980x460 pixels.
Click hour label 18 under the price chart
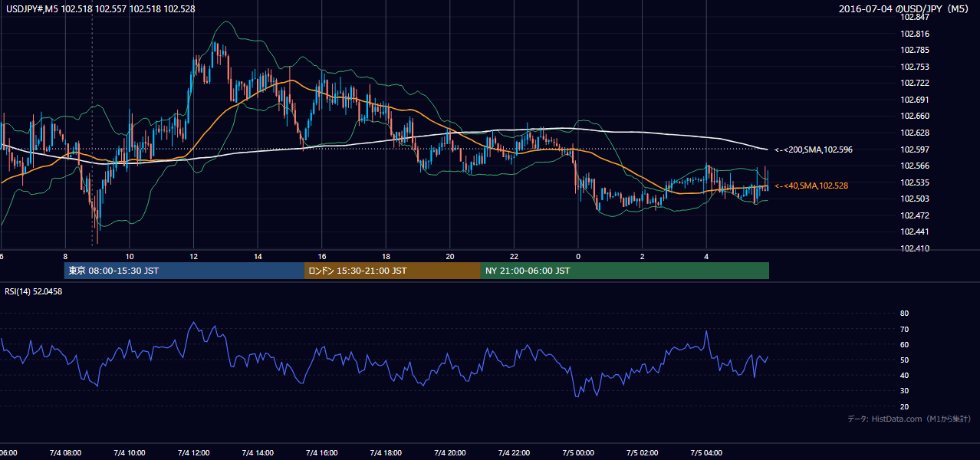[386, 256]
